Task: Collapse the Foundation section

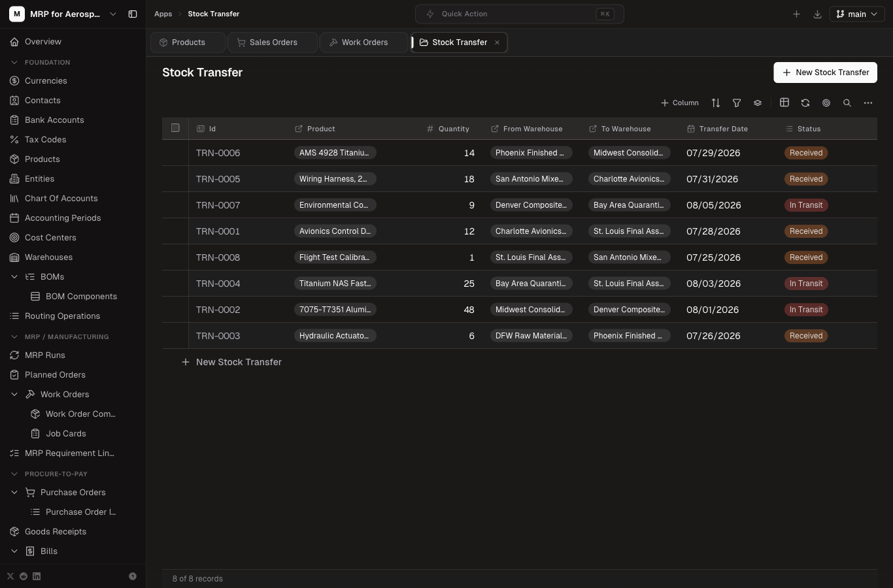Action: pyautogui.click(x=14, y=63)
